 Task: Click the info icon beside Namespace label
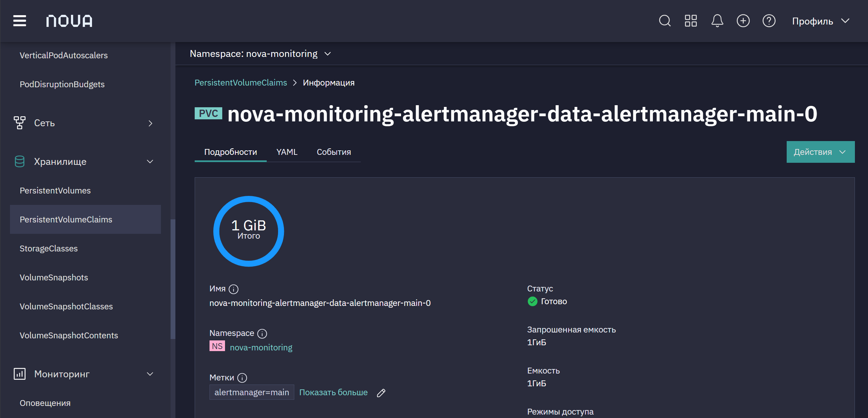coord(262,334)
